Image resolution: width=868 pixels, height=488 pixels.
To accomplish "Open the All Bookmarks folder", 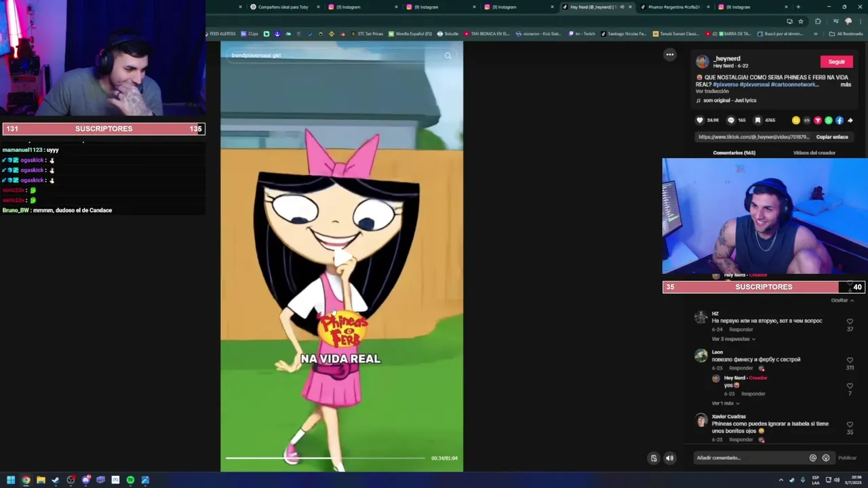I will pyautogui.click(x=846, y=34).
